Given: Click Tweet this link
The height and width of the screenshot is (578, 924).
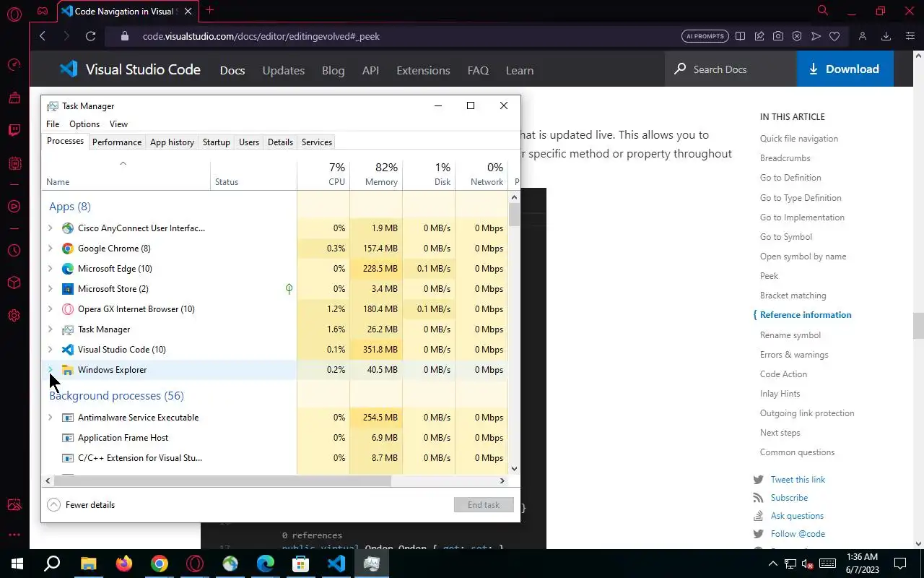Looking at the screenshot, I should tap(798, 480).
